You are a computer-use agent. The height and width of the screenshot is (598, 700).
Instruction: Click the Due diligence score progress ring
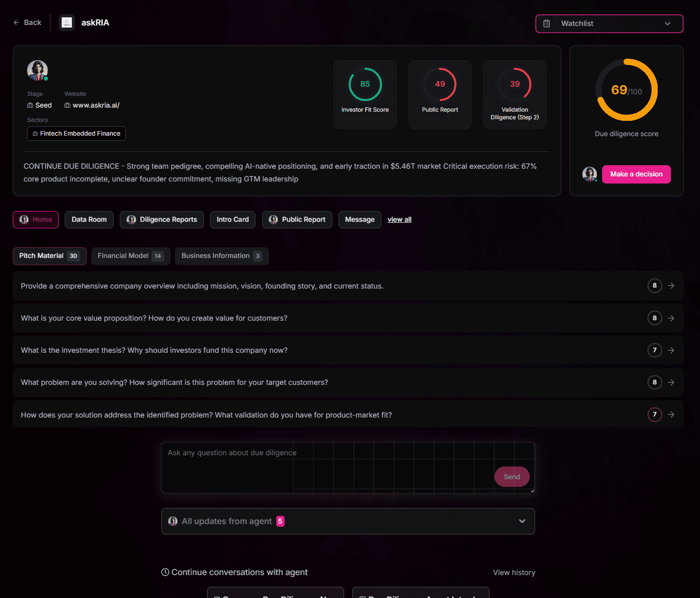[627, 90]
